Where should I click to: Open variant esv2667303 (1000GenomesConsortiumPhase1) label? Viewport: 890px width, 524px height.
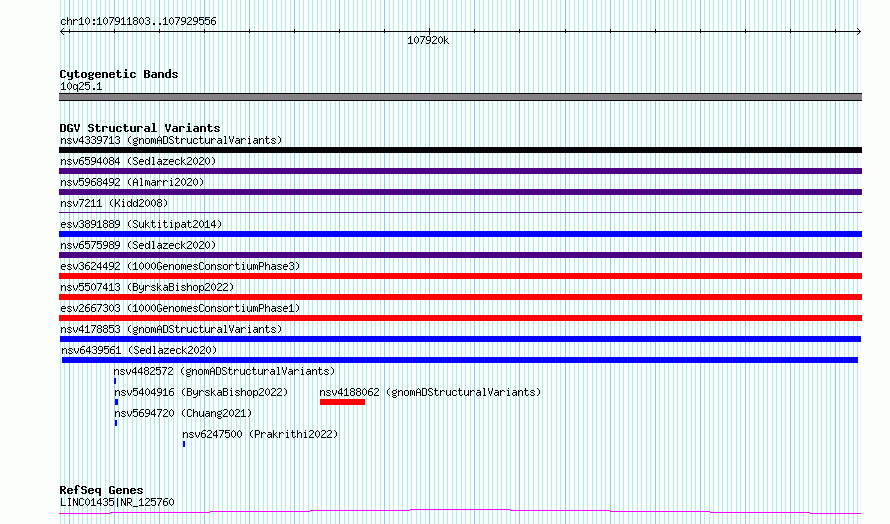click(x=180, y=308)
